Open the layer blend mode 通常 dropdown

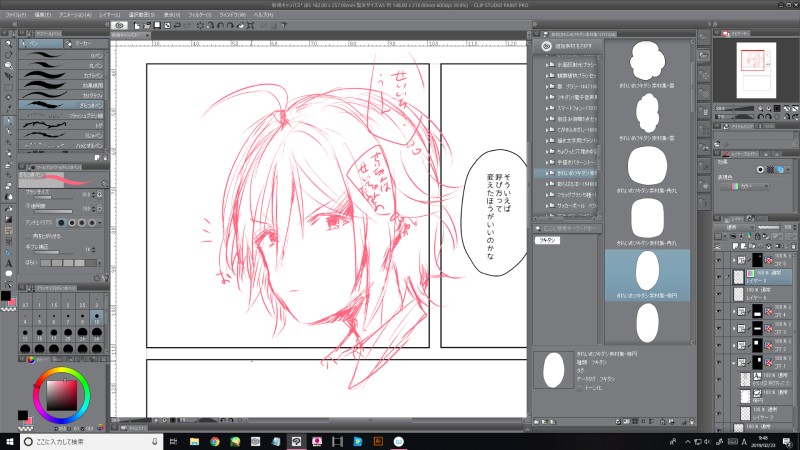(x=733, y=227)
